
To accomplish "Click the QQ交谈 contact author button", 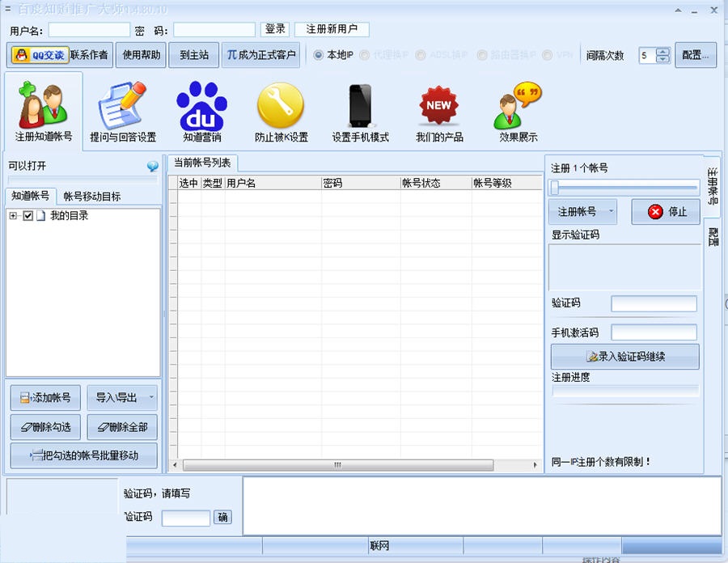I will pyautogui.click(x=38, y=55).
